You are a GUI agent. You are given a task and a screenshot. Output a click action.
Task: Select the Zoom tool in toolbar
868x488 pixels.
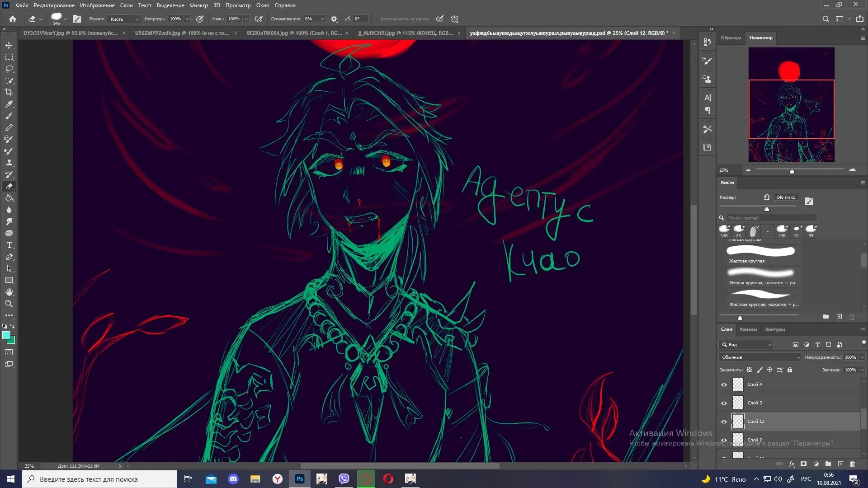click(x=9, y=304)
